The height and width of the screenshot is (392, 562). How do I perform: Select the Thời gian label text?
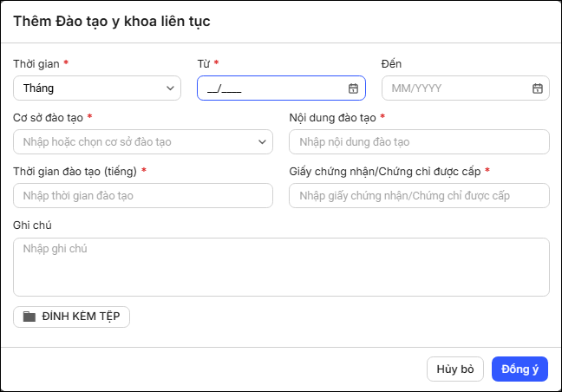pyautogui.click(x=36, y=64)
